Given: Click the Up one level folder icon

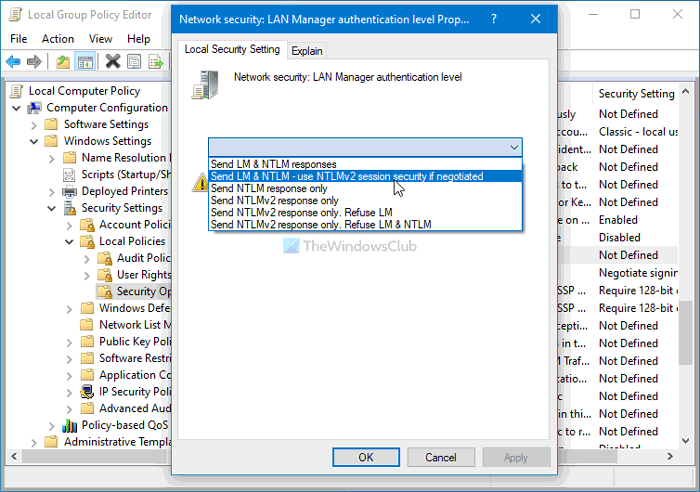Looking at the screenshot, I should (63, 62).
